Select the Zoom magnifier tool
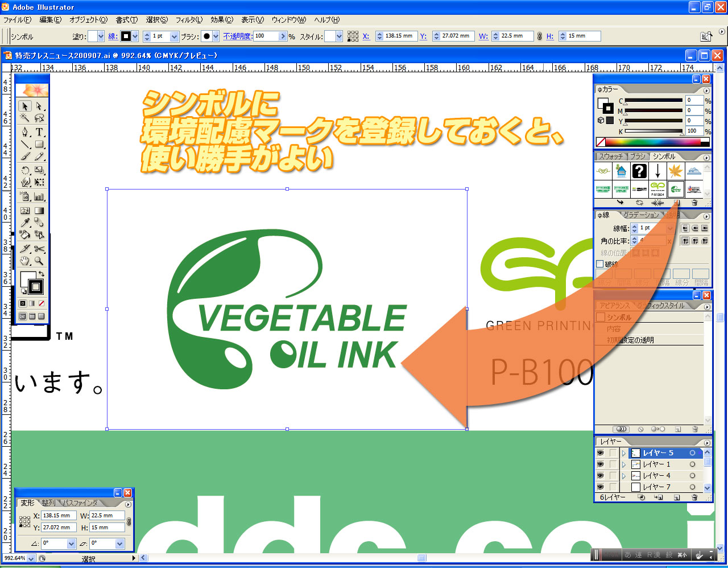The image size is (728, 568). (x=39, y=261)
